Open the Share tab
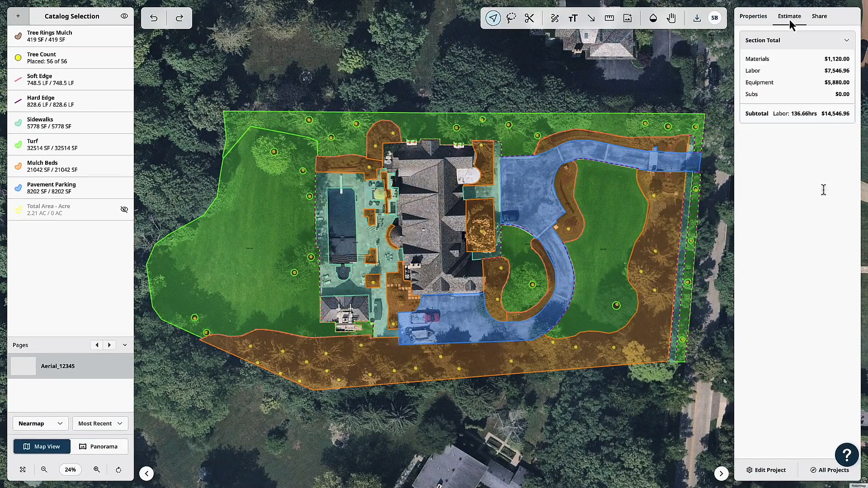 coord(819,16)
